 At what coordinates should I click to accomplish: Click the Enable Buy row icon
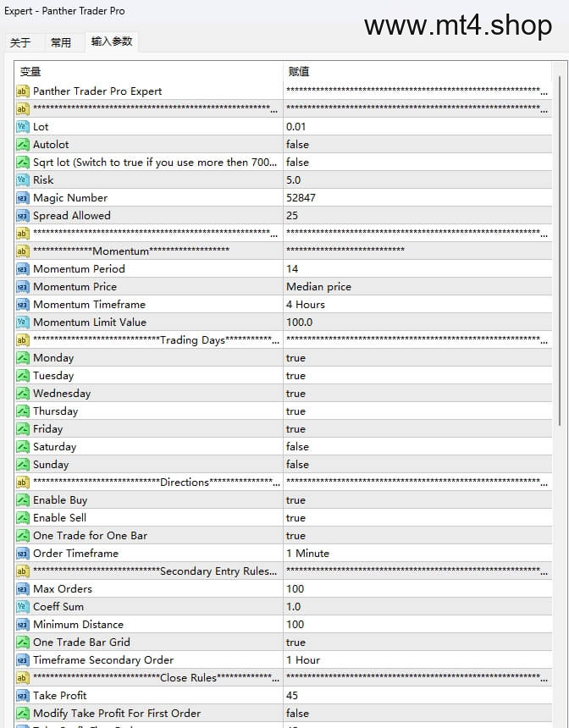[22, 500]
